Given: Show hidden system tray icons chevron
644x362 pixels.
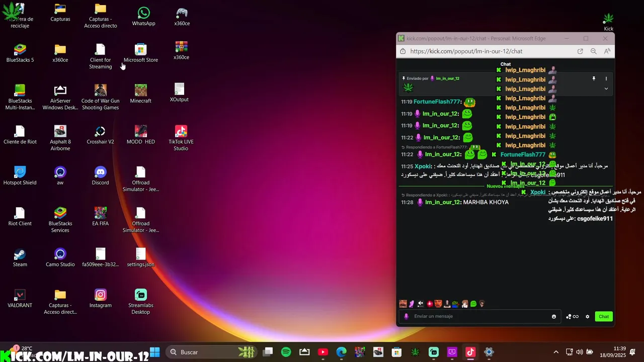Looking at the screenshot, I should [x=556, y=352].
